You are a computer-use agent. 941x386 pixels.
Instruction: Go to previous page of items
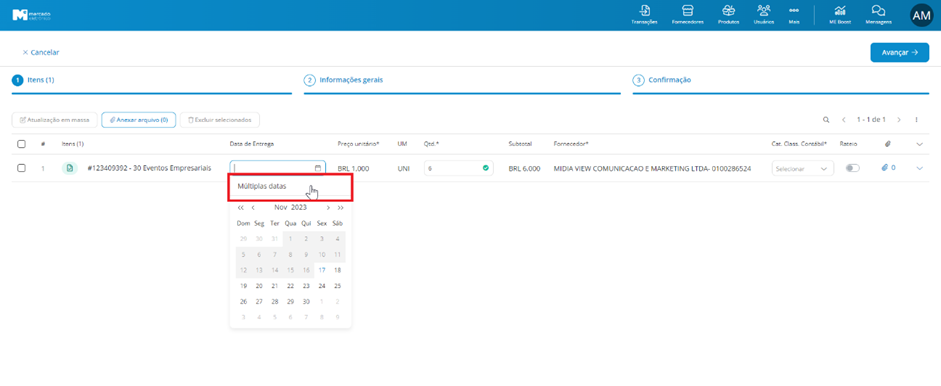click(x=844, y=120)
